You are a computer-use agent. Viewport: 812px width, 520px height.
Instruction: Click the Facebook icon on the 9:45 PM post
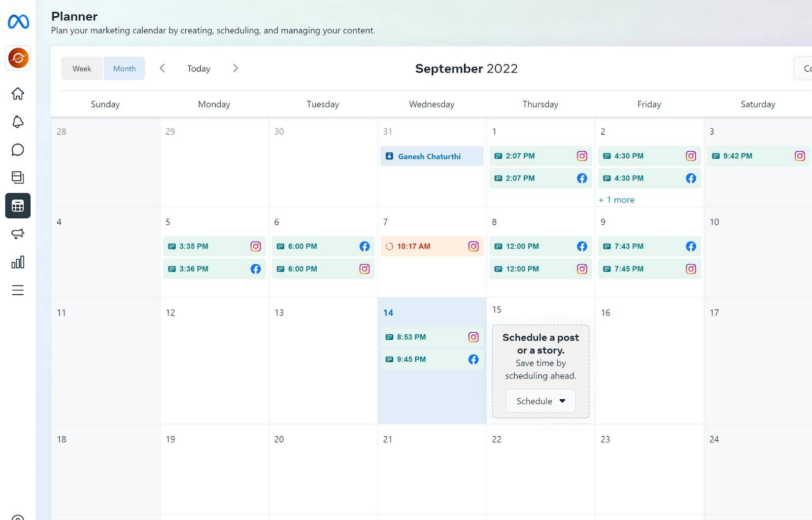pyautogui.click(x=473, y=359)
